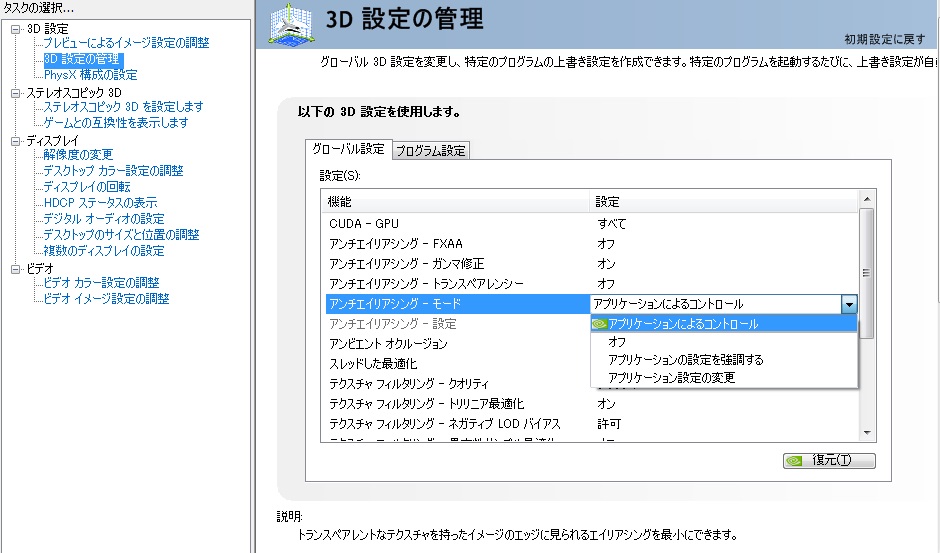Select テクスチャ フィルタリング - トリリニア最適化 row
The width and height of the screenshot is (940, 553).
[592, 404]
